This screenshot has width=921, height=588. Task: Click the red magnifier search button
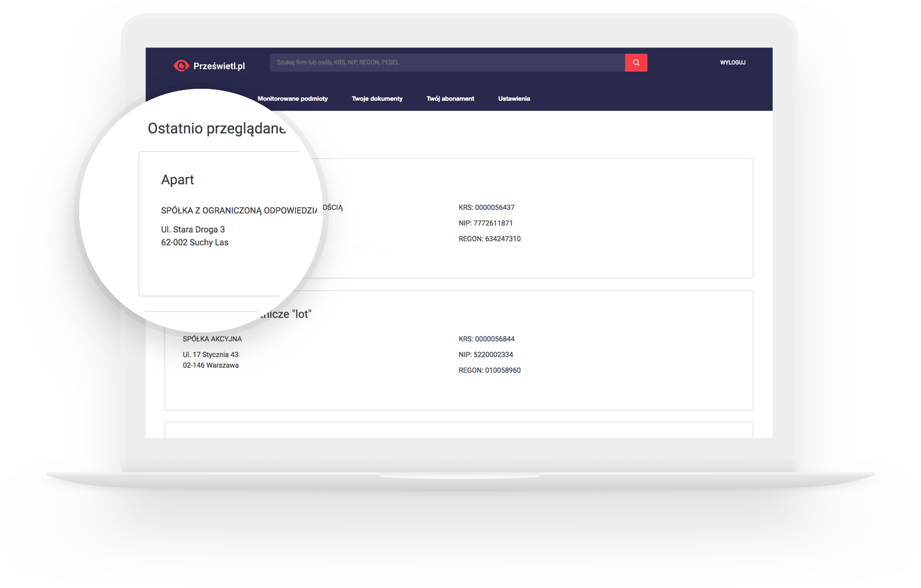(636, 62)
